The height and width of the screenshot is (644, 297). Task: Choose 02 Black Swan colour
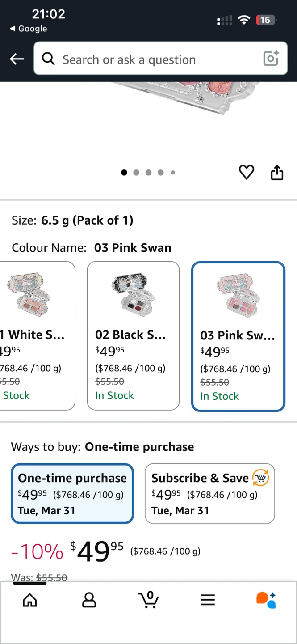click(x=133, y=335)
